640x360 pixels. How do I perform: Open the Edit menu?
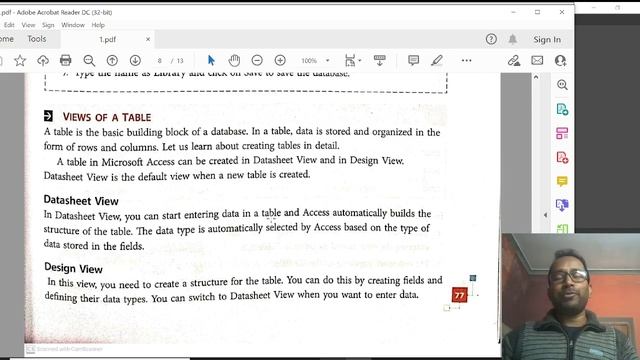(9, 25)
